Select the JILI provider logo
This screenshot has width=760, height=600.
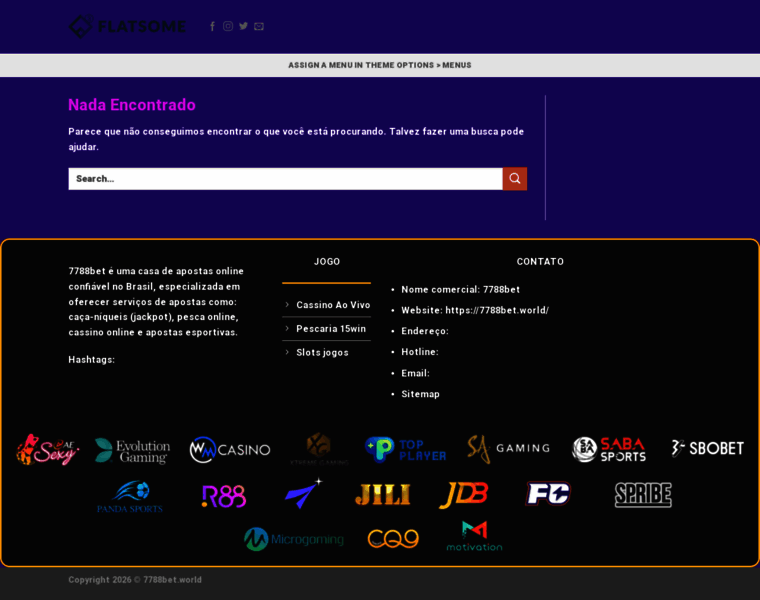click(x=382, y=495)
